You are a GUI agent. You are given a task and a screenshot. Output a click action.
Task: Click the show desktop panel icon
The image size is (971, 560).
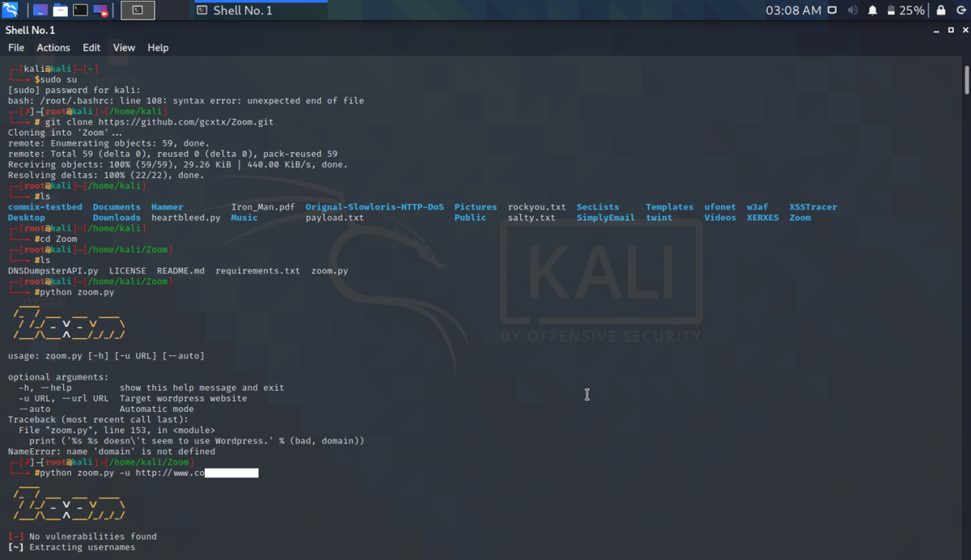[40, 11]
